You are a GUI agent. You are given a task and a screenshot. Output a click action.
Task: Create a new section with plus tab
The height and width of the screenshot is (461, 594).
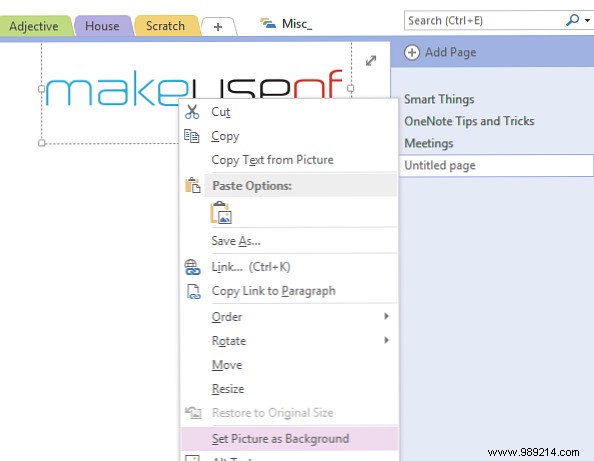(x=219, y=27)
